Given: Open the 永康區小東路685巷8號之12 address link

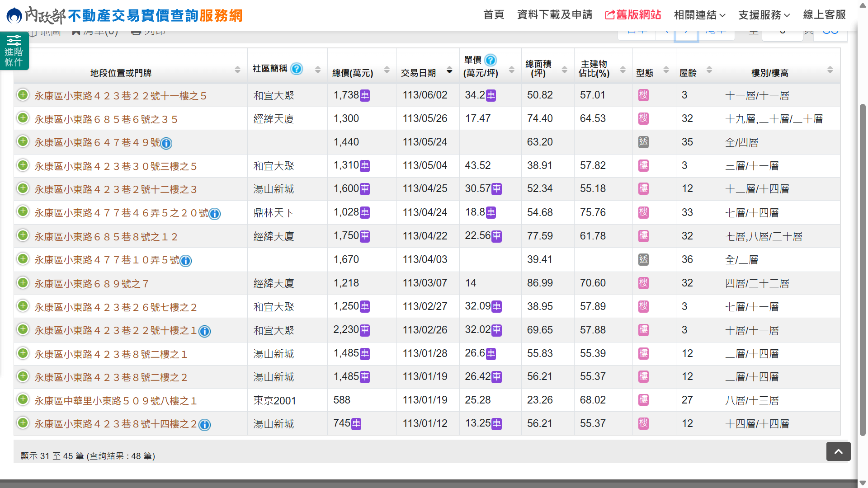Looking at the screenshot, I should 106,237.
